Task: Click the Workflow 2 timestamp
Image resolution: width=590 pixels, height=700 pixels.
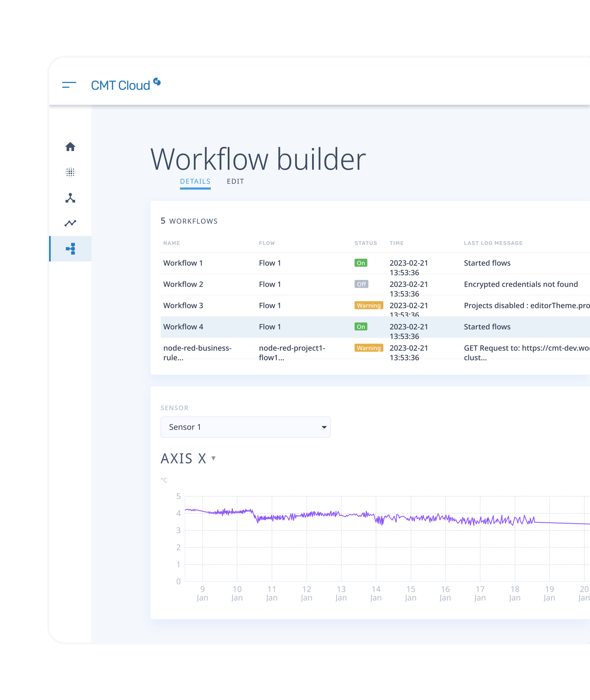Action: (409, 289)
